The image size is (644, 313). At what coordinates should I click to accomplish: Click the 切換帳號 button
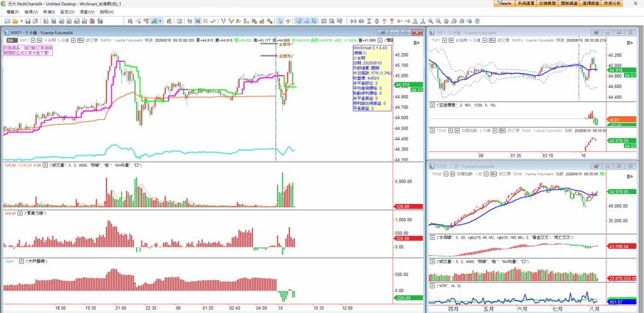click(x=548, y=3)
